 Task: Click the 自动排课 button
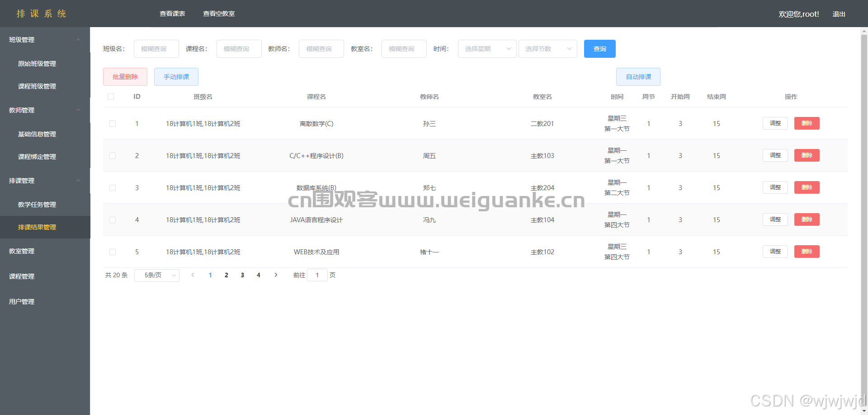point(638,77)
